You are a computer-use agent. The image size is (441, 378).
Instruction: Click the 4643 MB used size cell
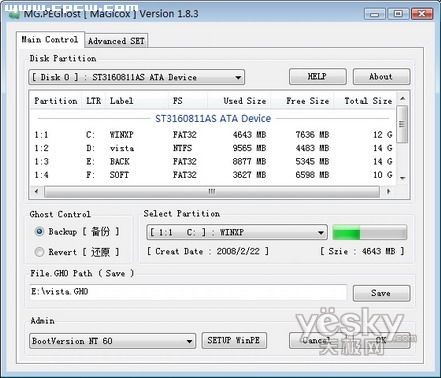(x=249, y=135)
